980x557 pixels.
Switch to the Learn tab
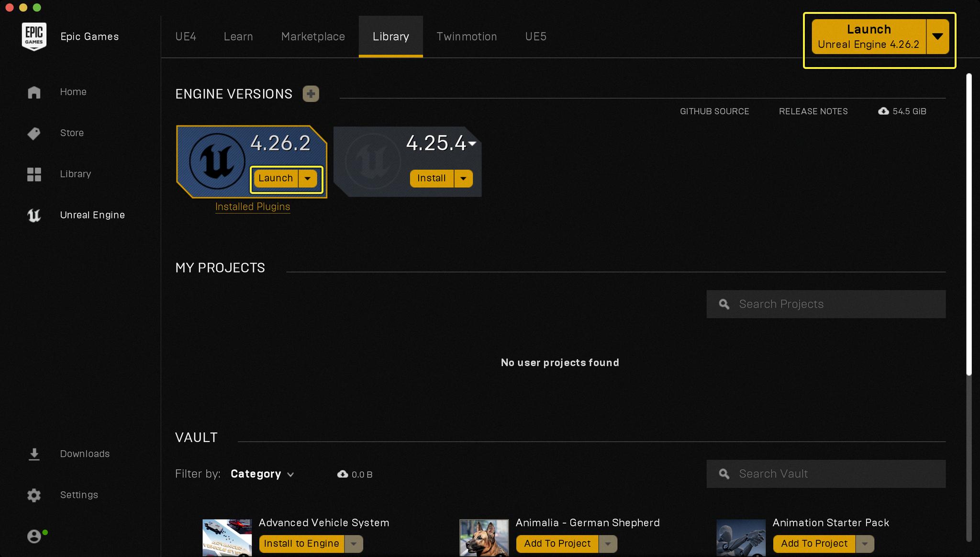tap(238, 37)
